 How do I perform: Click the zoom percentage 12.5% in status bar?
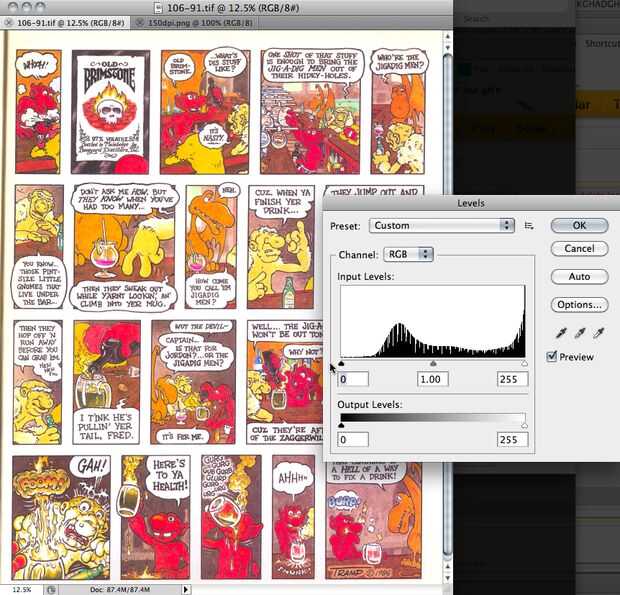[x=21, y=589]
